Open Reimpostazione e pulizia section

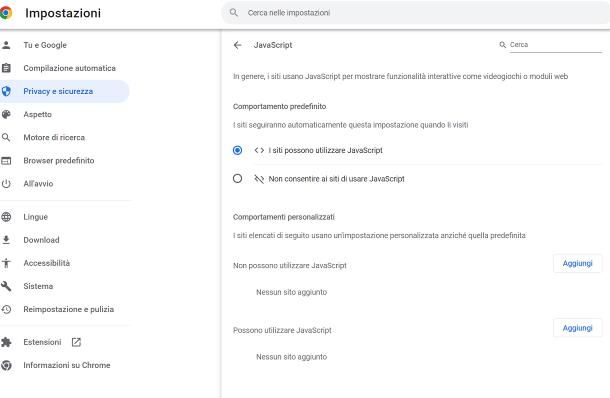(64, 309)
